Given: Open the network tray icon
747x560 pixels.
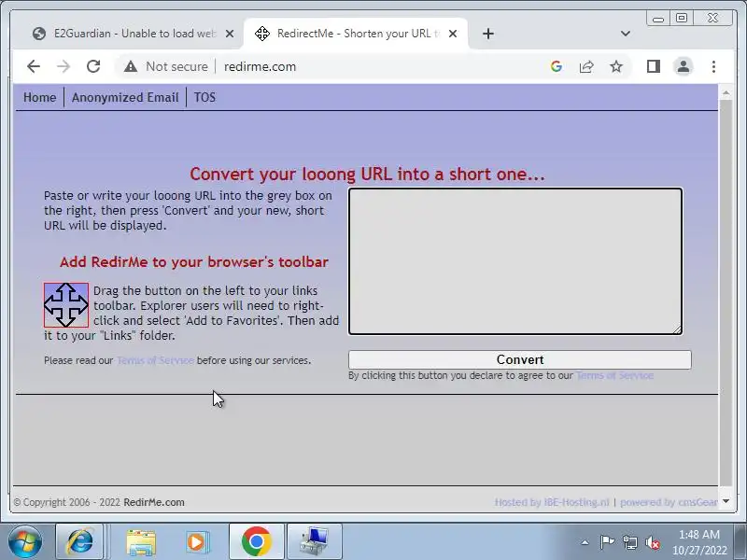Looking at the screenshot, I should tap(629, 542).
